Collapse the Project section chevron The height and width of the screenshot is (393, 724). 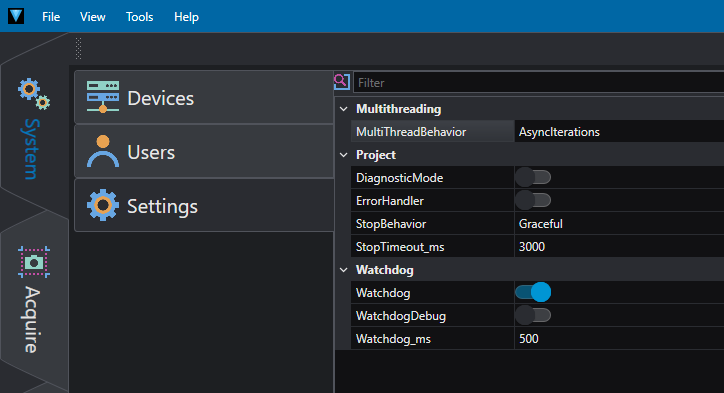344,155
